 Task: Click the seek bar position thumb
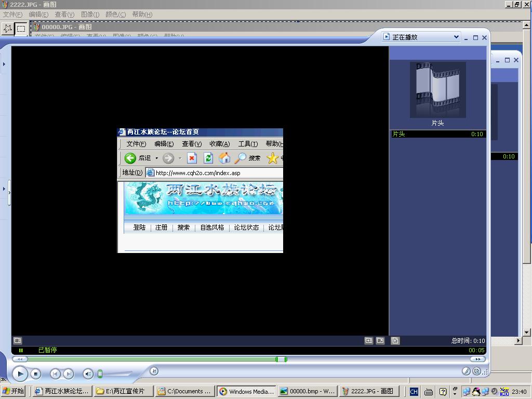281,359
